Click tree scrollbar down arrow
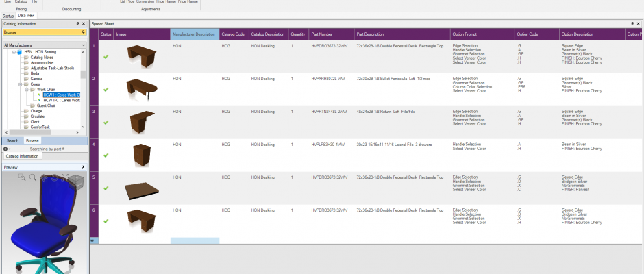 tap(84, 127)
